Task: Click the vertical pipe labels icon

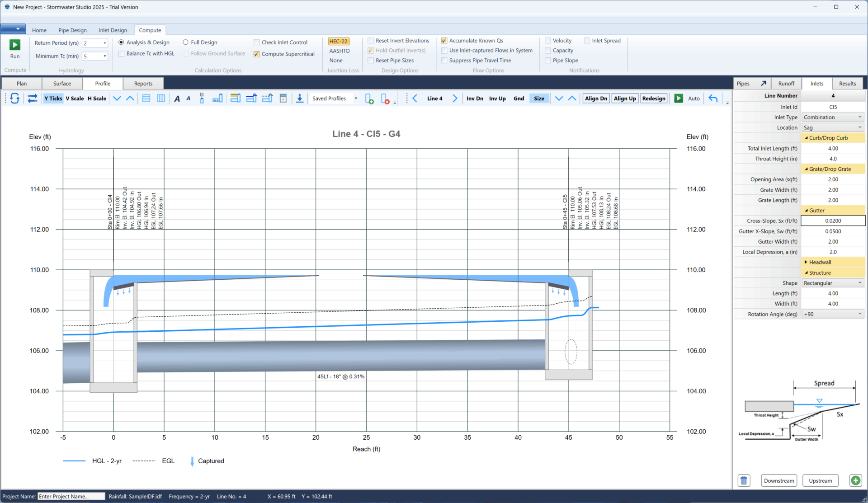Action: (202, 98)
